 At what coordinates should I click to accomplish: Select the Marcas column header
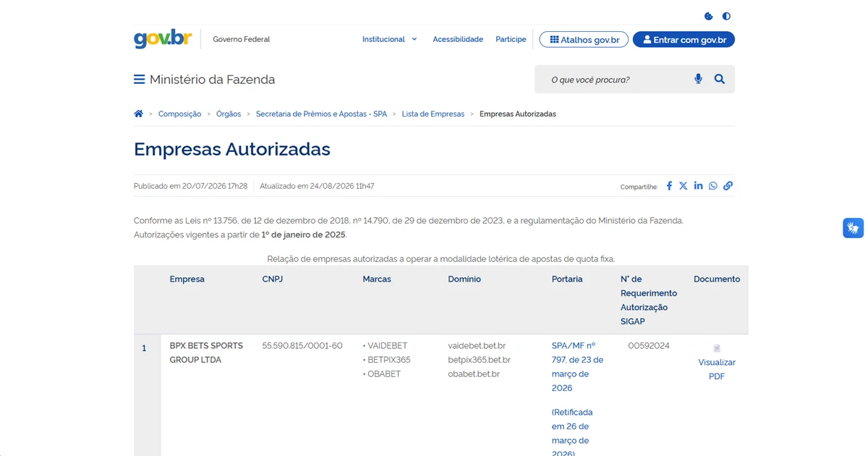tap(377, 279)
